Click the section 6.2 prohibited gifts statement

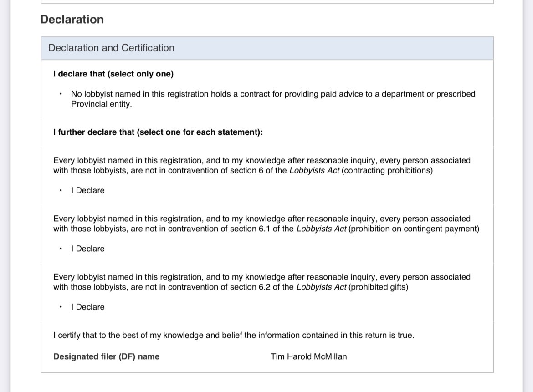[x=262, y=282]
